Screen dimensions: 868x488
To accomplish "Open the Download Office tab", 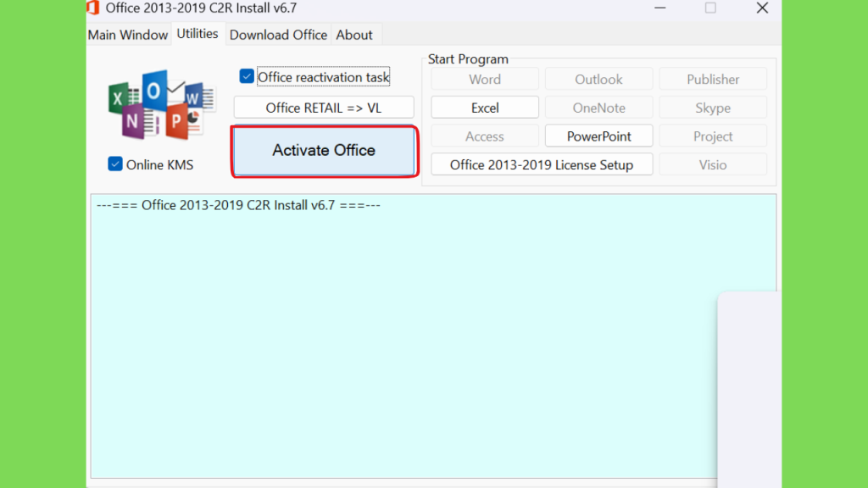I will tap(278, 35).
